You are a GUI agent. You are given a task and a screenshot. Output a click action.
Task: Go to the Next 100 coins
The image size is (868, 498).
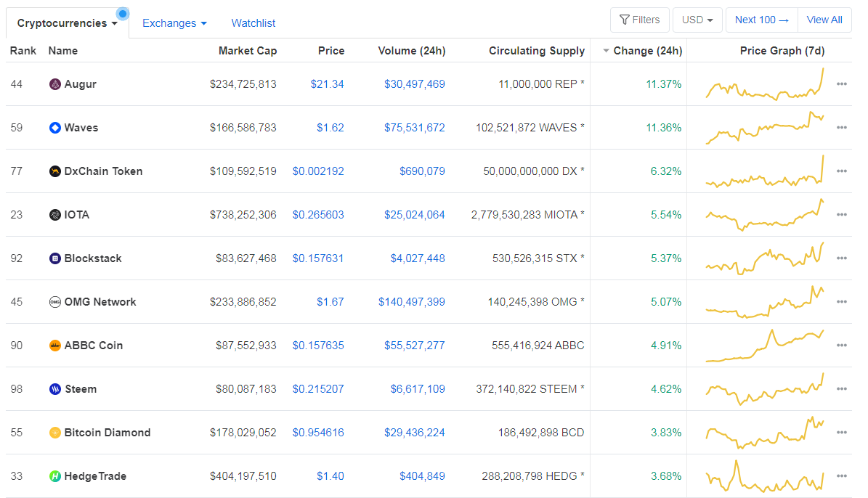[x=762, y=20]
